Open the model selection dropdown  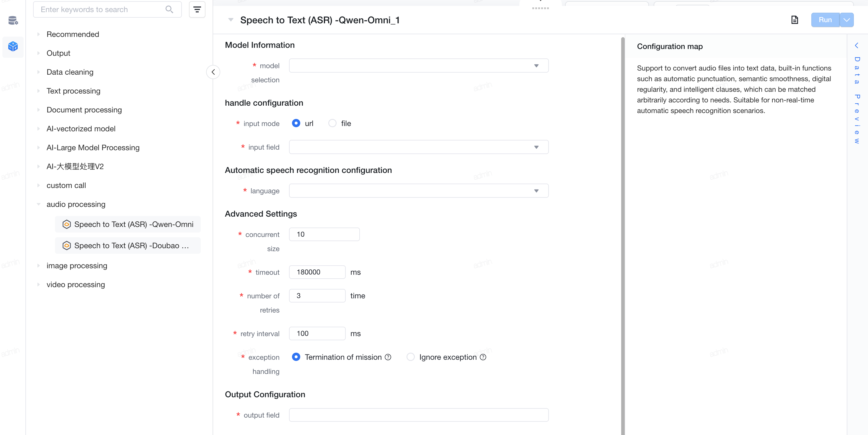click(419, 66)
